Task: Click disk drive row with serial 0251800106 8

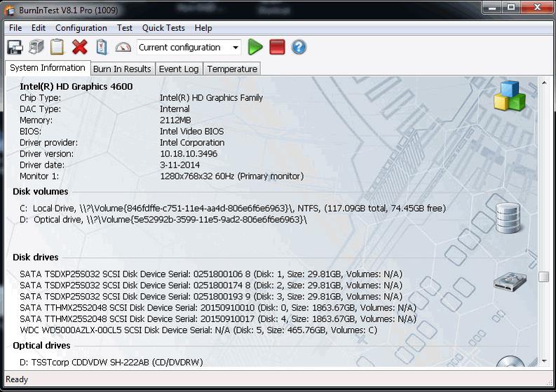Action: click(211, 274)
